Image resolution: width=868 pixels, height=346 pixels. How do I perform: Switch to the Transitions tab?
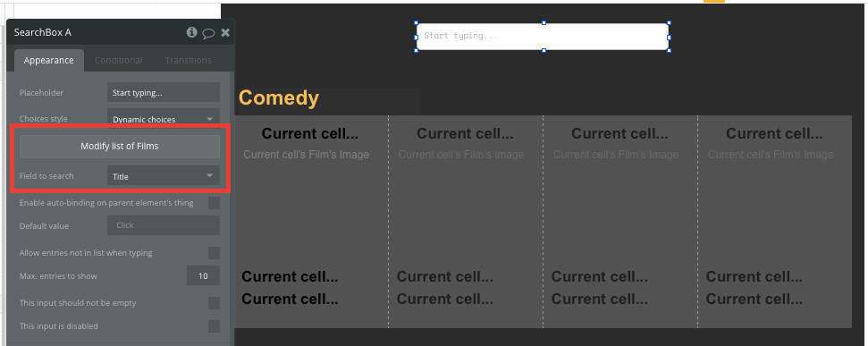tap(189, 60)
